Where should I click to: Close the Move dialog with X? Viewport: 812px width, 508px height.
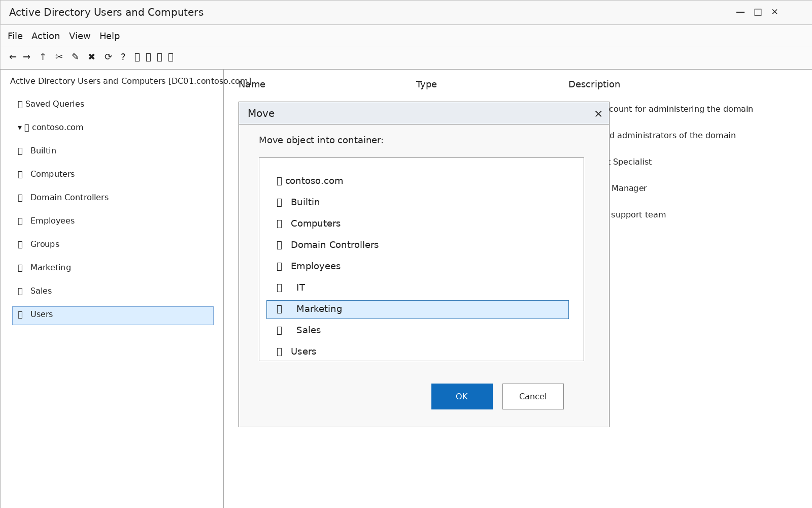coord(598,114)
